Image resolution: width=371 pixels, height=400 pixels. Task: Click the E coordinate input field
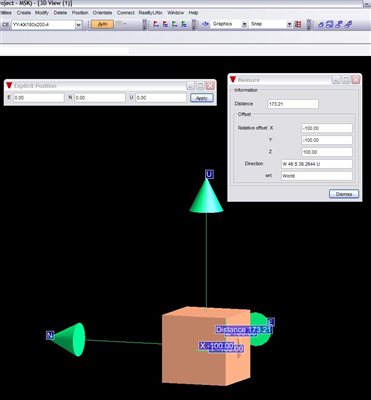(39, 98)
